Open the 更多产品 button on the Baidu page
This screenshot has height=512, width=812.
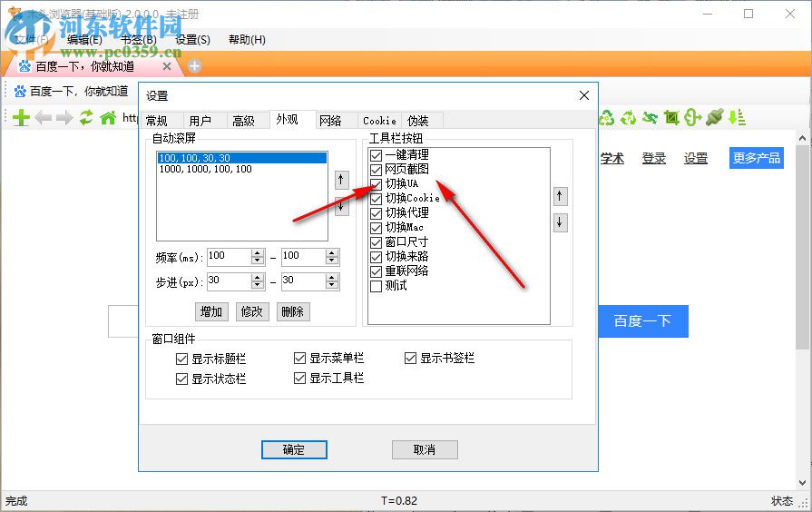(757, 158)
